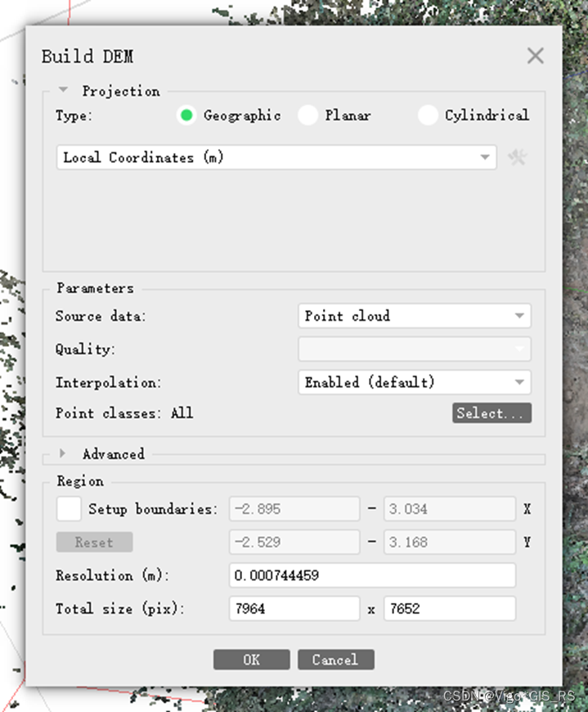Click the Y minimum boundary field -2.529
This screenshot has height=712, width=588.
(x=294, y=542)
